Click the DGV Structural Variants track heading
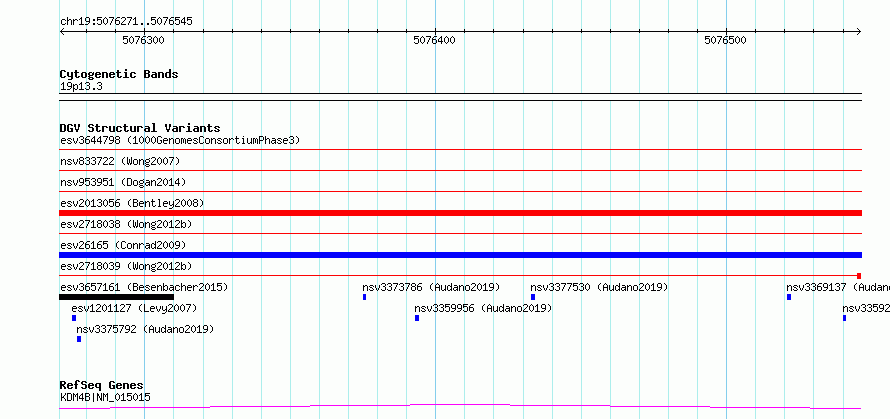 (x=140, y=128)
